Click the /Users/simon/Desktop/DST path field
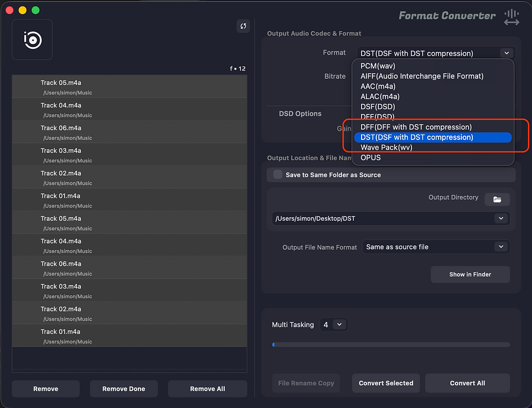The width and height of the screenshot is (532, 408). click(391, 219)
